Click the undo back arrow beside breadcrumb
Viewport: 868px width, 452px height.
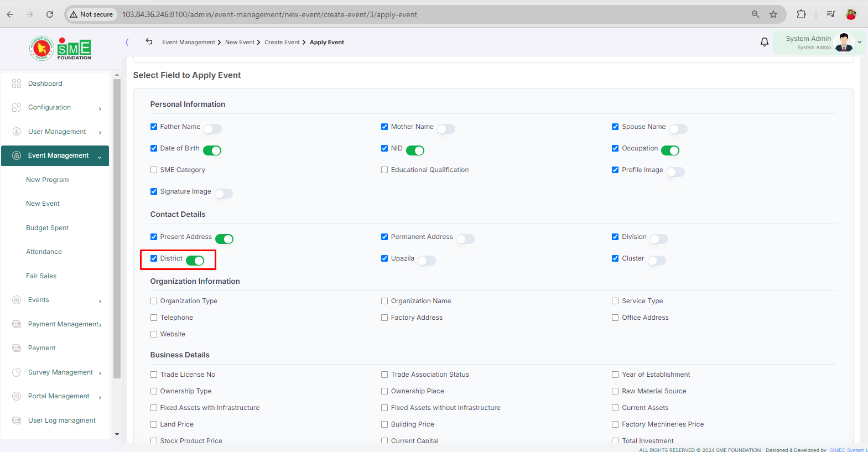pyautogui.click(x=149, y=41)
